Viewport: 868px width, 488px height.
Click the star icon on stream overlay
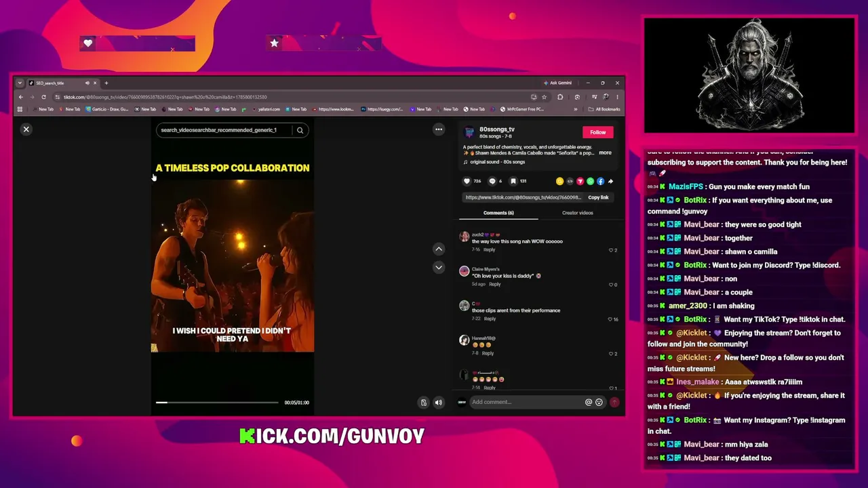[x=274, y=43]
